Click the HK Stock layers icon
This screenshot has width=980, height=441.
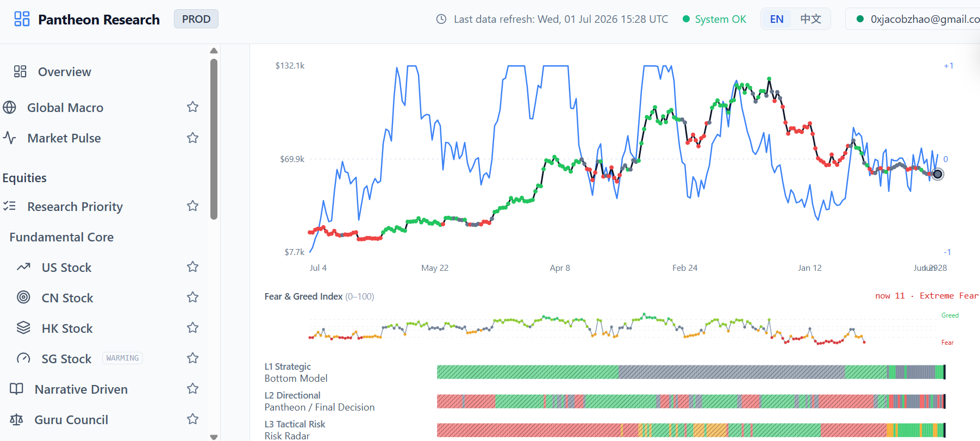click(x=23, y=328)
